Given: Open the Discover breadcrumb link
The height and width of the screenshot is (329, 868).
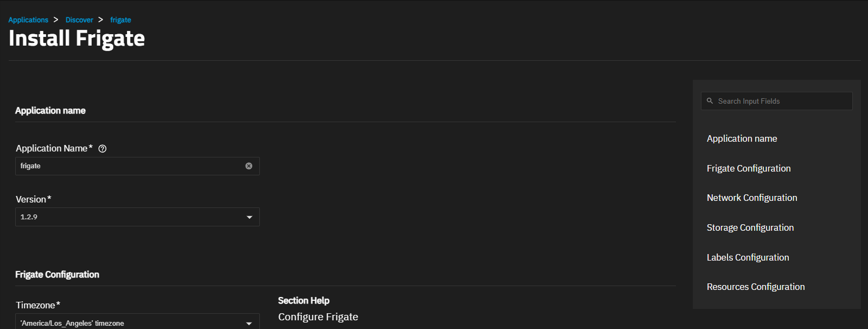Looking at the screenshot, I should point(79,20).
